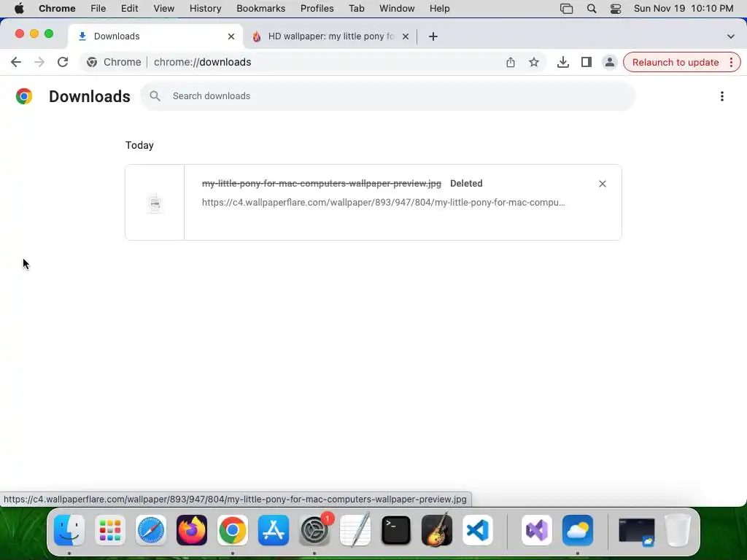
Task: Click Google Chrome in the Dock
Action: (x=233, y=530)
